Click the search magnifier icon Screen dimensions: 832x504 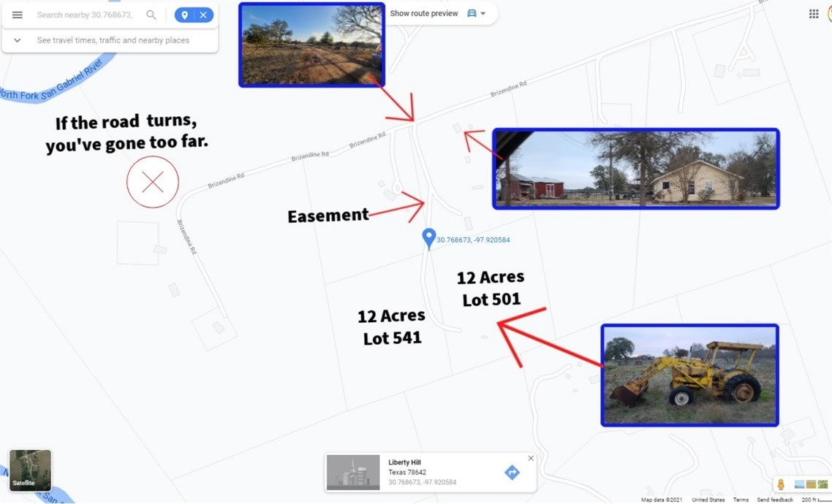[151, 15]
